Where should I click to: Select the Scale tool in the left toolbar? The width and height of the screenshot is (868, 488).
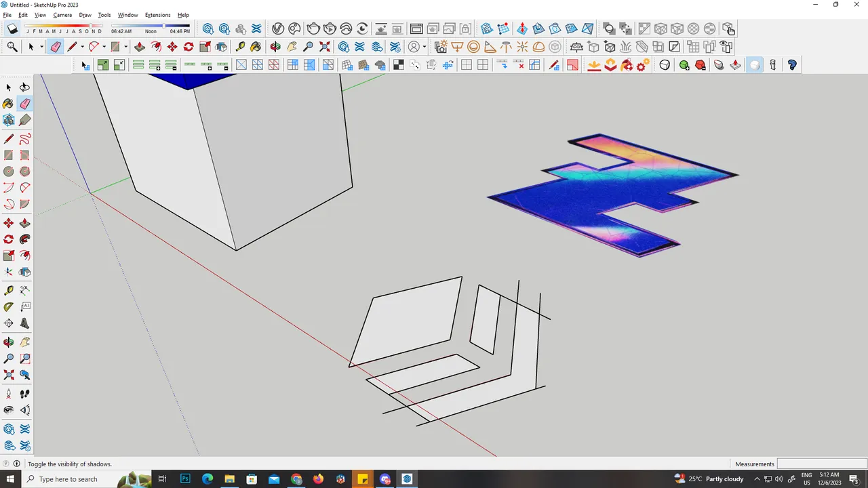pyautogui.click(x=9, y=256)
